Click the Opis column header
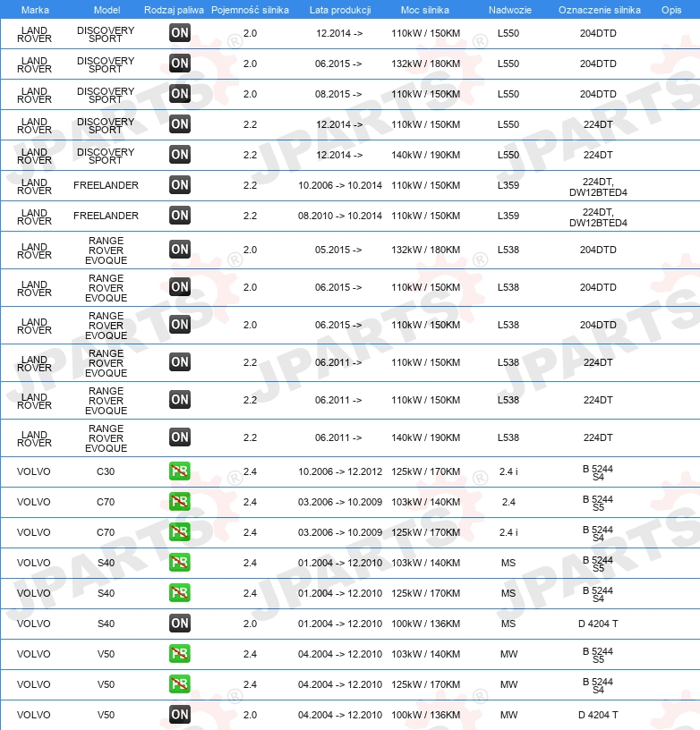This screenshot has width=700, height=730. 671,10
